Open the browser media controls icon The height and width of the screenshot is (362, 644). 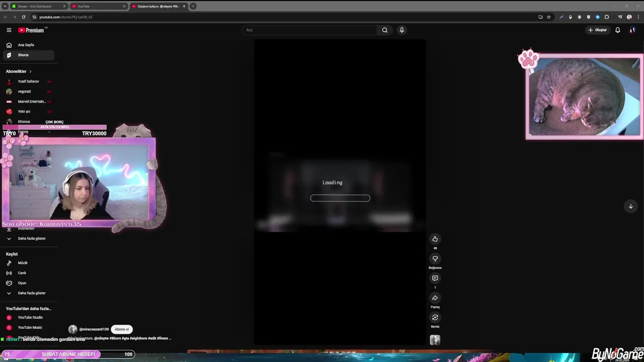point(620,17)
